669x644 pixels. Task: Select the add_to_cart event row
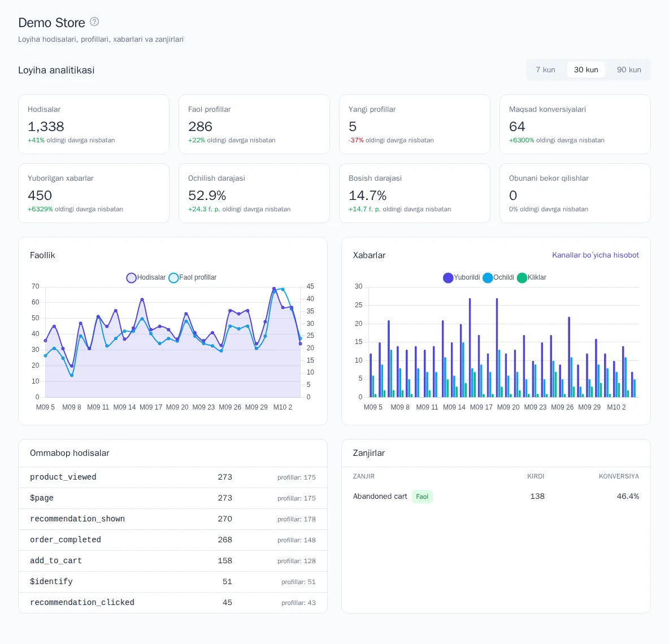pyautogui.click(x=173, y=561)
